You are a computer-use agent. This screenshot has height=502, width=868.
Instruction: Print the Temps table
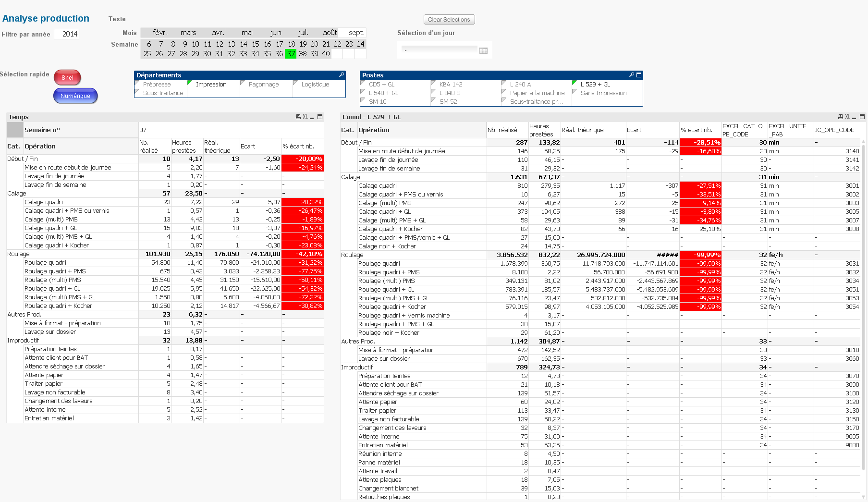point(298,117)
